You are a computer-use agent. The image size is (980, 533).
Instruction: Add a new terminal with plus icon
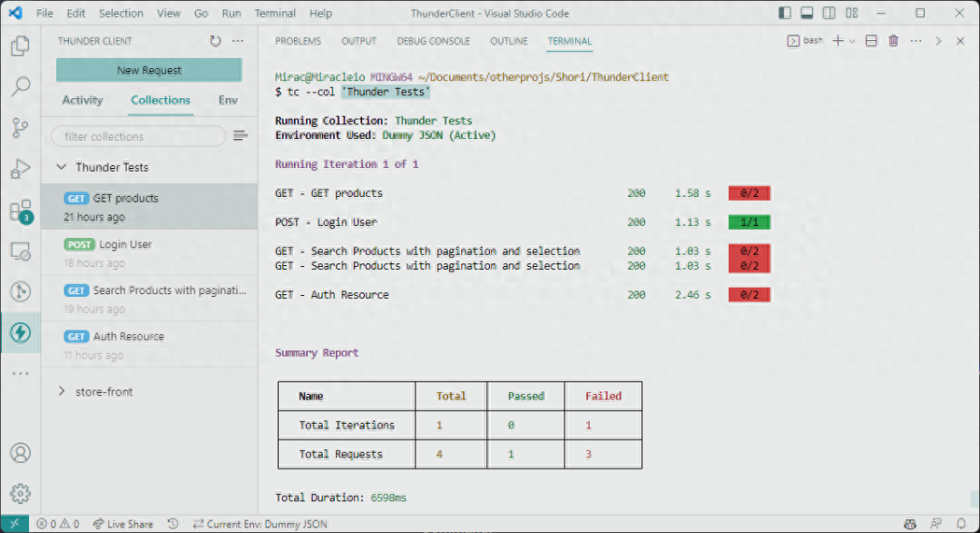(838, 41)
